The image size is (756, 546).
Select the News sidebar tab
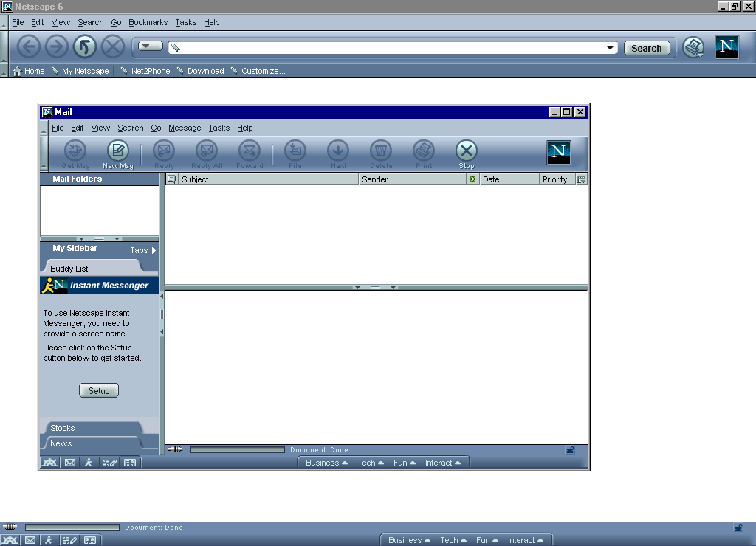[x=94, y=443]
